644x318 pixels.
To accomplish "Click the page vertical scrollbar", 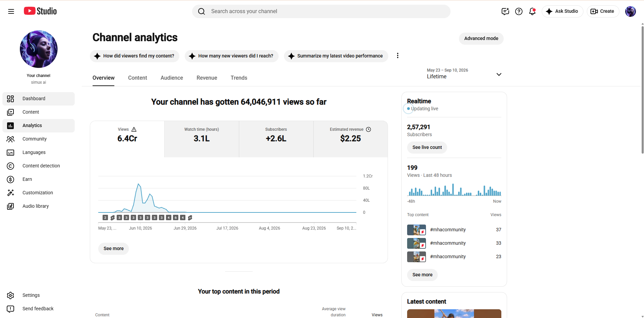I will (642, 90).
